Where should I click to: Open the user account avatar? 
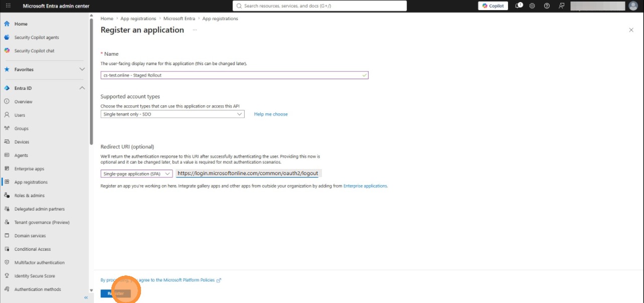(x=633, y=6)
